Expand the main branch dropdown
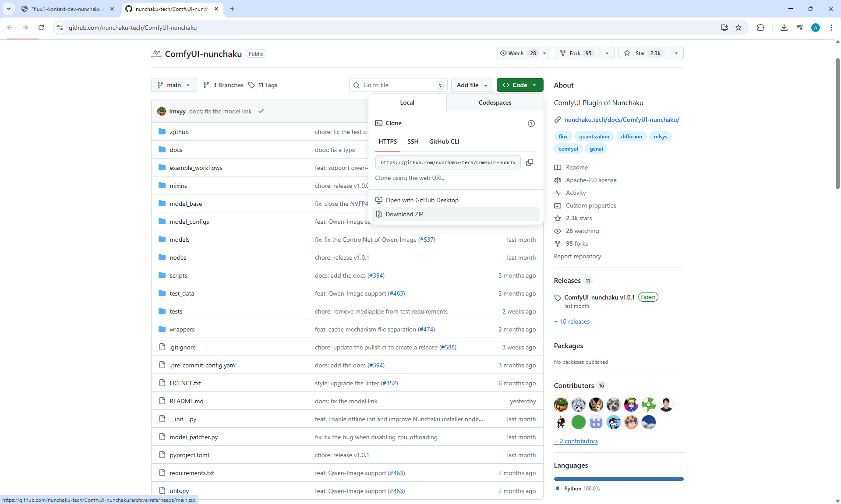The image size is (841, 504). coord(174,85)
